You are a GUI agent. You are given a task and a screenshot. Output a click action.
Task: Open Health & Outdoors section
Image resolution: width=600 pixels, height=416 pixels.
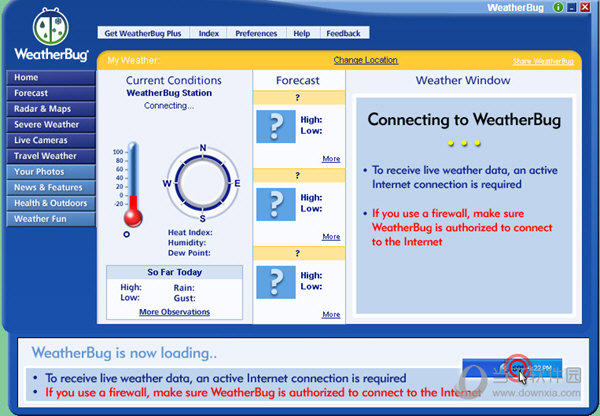[51, 203]
